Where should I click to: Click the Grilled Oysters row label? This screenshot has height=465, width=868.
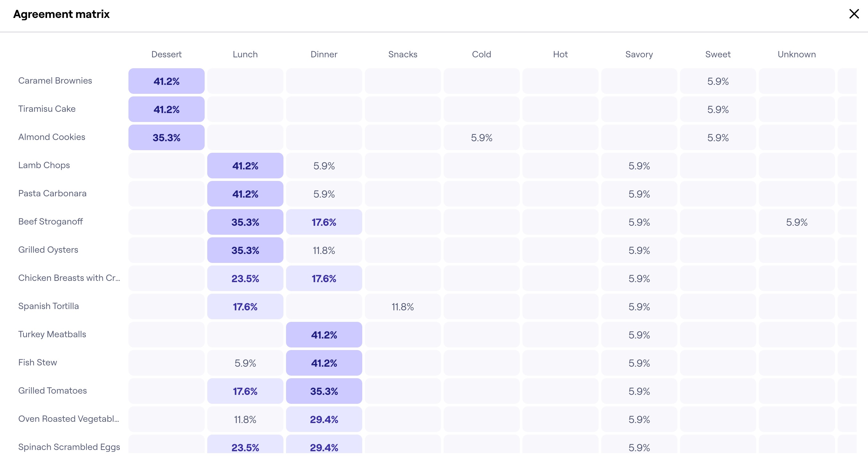tap(48, 250)
